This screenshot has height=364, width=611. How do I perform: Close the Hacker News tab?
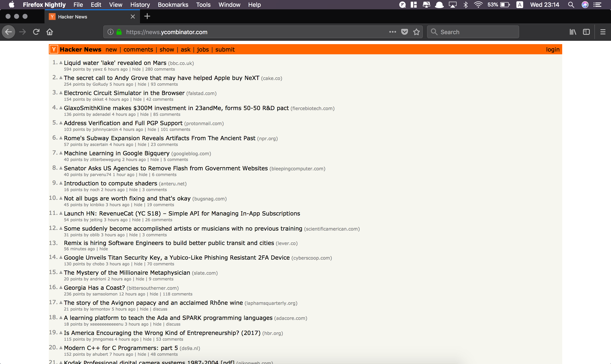tap(133, 17)
